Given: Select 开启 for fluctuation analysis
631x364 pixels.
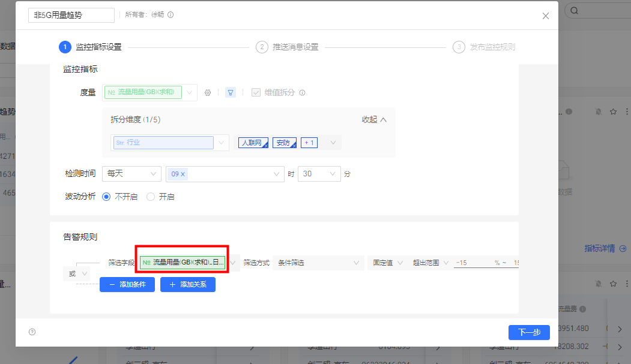Looking at the screenshot, I should pos(151,197).
